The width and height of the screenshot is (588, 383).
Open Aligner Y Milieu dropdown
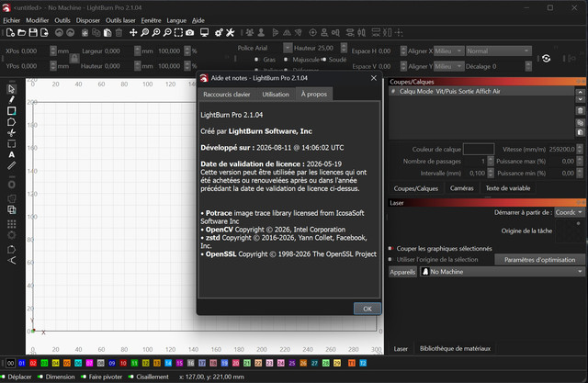(449, 66)
